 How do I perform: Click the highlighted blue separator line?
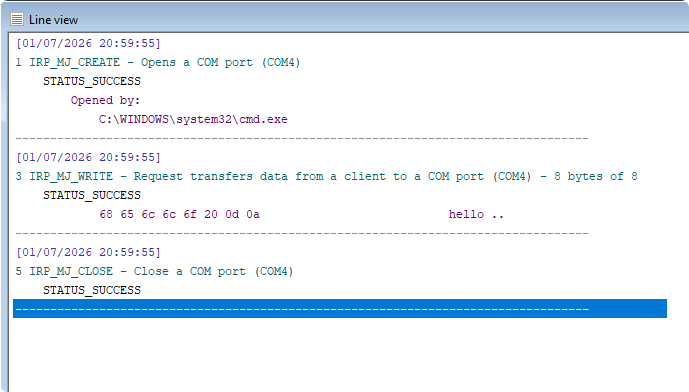click(x=340, y=309)
